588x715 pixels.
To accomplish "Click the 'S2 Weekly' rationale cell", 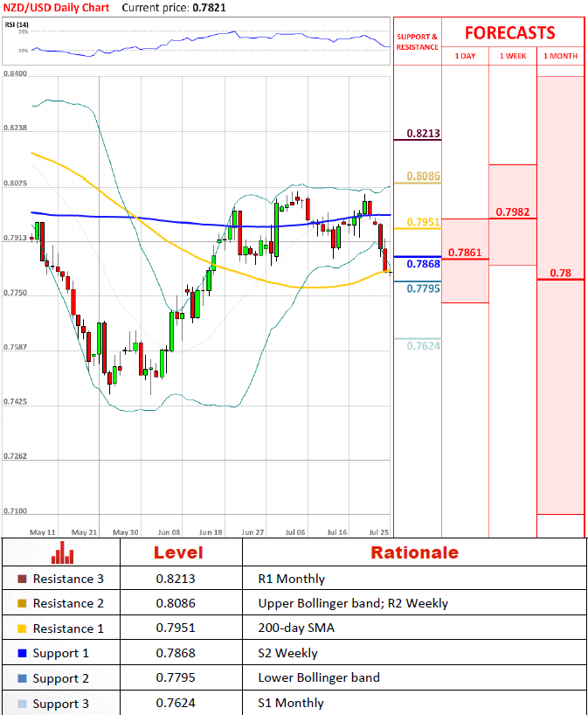I will coord(287,653).
